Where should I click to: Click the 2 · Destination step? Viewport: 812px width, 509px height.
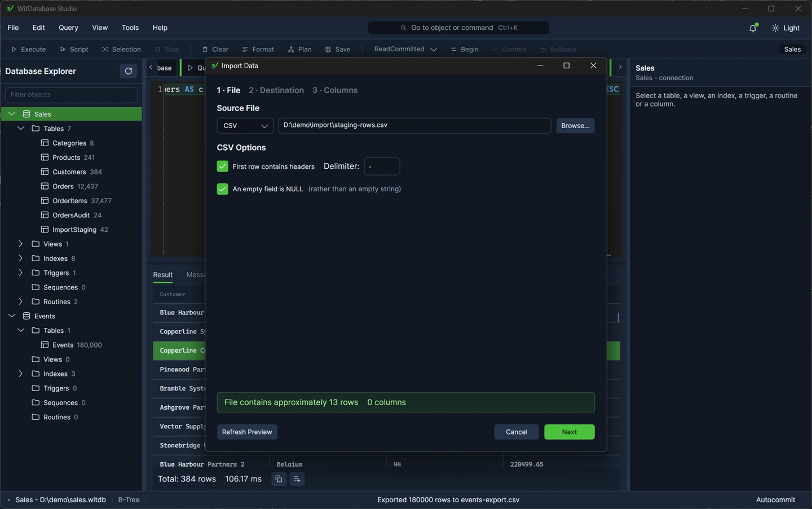[276, 90]
